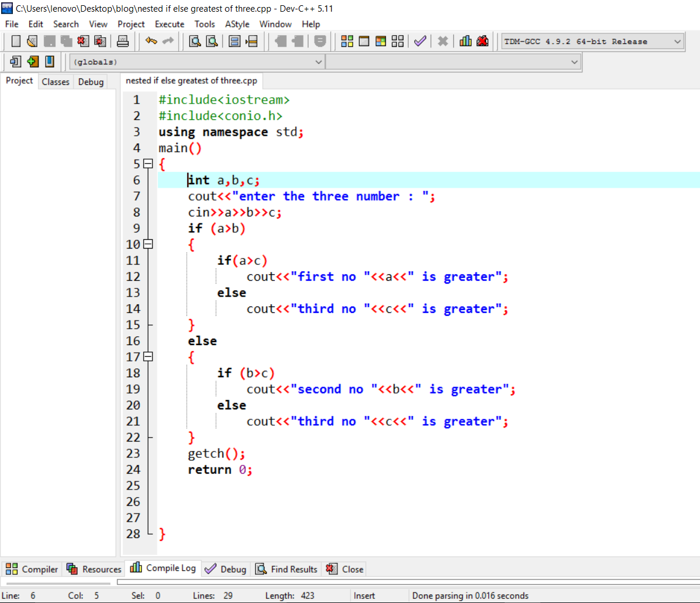Open the AStyle menu
This screenshot has width=700, height=603.
tap(237, 24)
